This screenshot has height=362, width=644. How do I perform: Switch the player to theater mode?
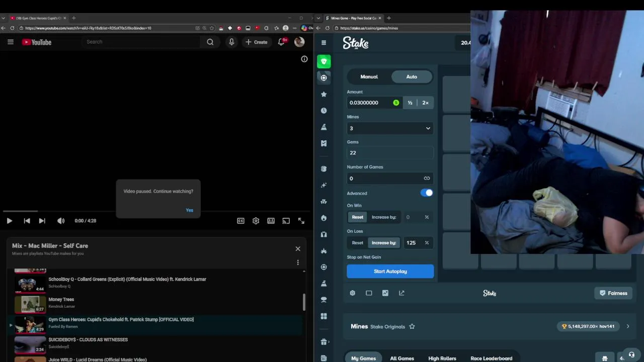pyautogui.click(x=271, y=221)
